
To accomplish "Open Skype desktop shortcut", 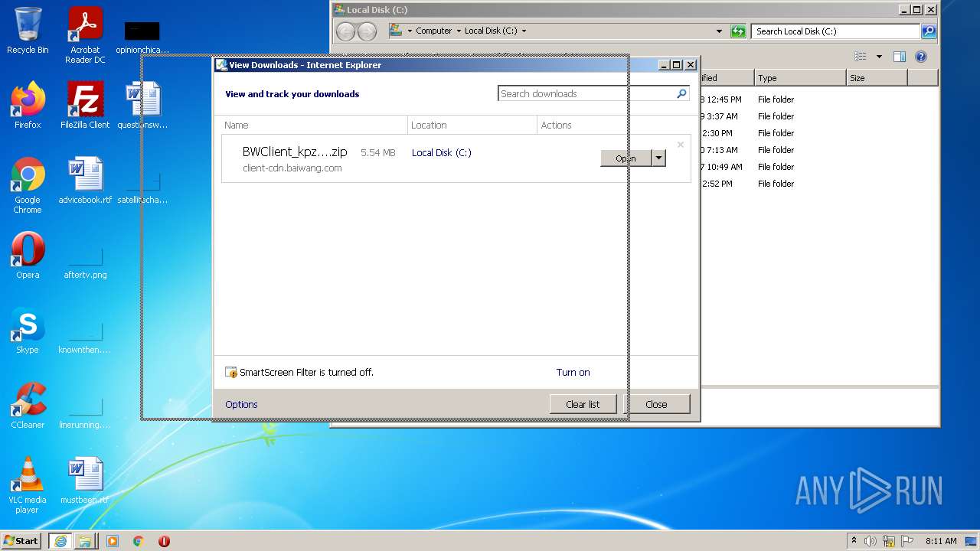I will pos(28,331).
